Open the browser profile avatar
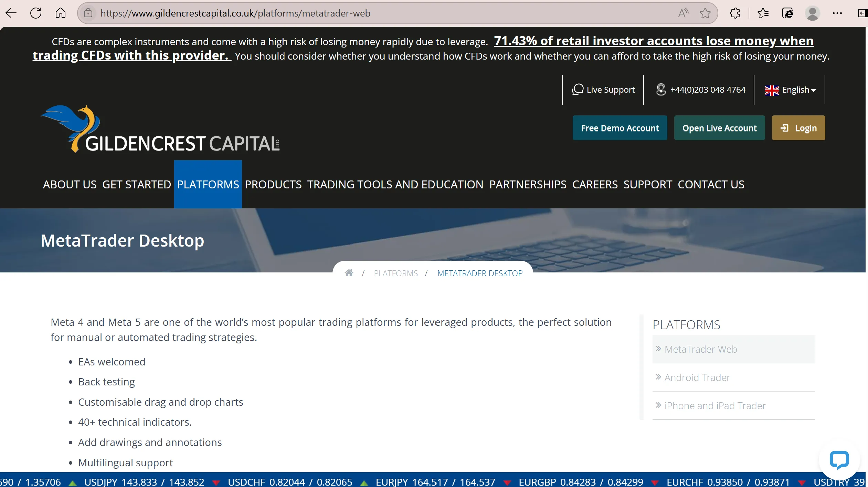The height and width of the screenshot is (487, 868). (812, 13)
